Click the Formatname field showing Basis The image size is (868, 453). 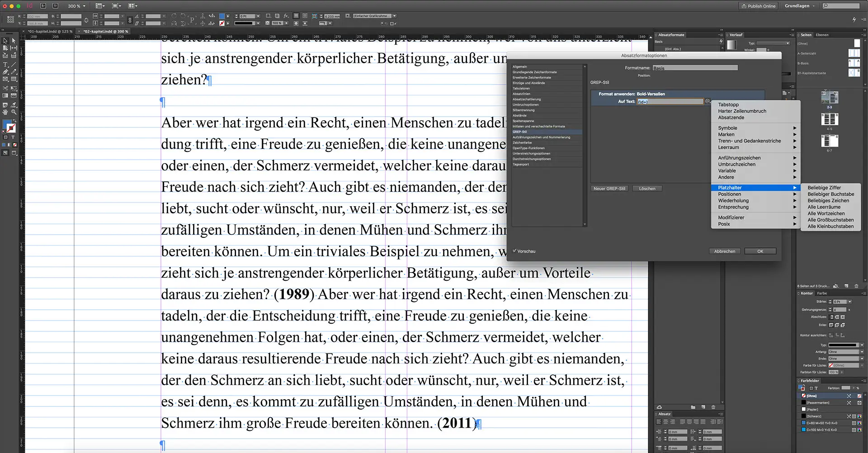click(695, 67)
